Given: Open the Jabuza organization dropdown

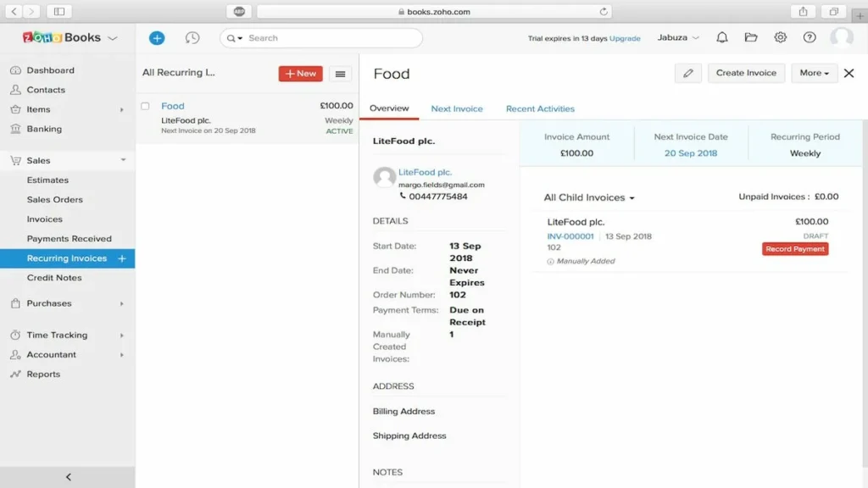Looking at the screenshot, I should coord(678,38).
